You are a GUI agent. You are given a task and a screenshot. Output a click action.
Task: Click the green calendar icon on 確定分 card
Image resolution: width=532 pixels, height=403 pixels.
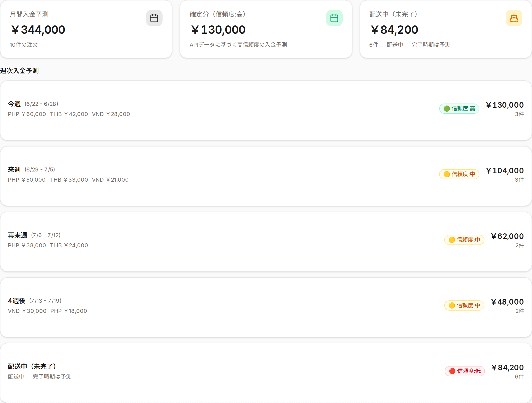pos(334,18)
